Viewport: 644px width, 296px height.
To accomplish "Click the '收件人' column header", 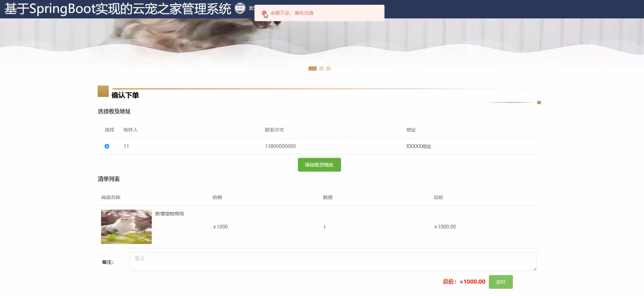I will pos(131,130).
